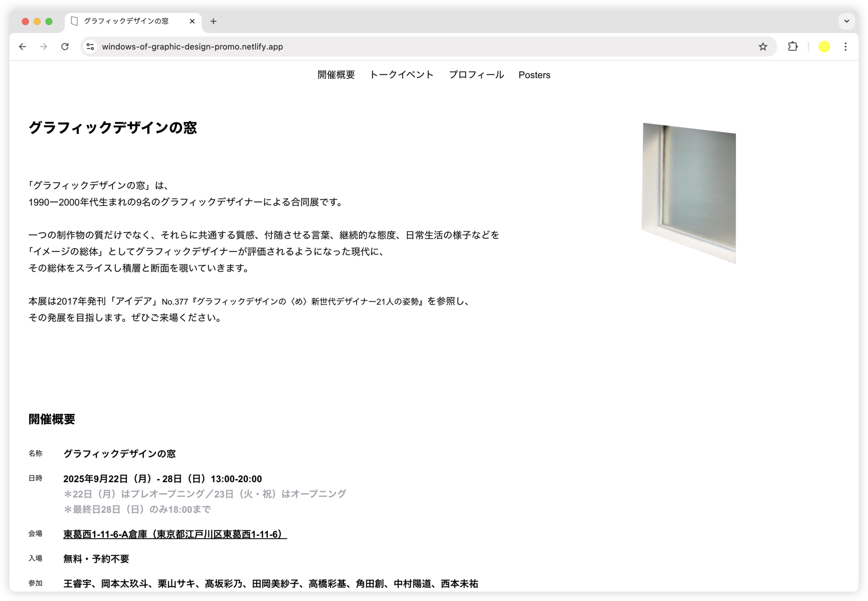Viewport: 868px width, 601px height.
Task: Click the ＊最終日28日 note text
Action: [137, 510]
